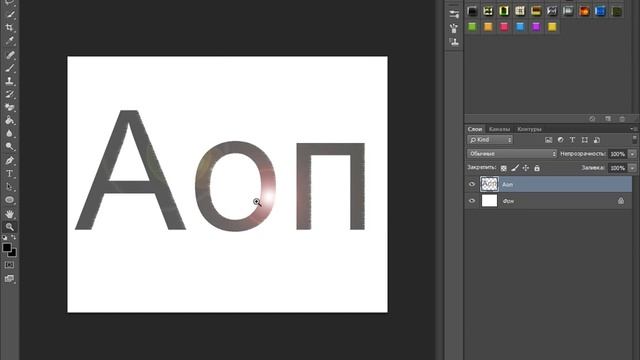Delete style trash icon in Styles panel
Viewport: 640px width, 360px height.
click(x=622, y=119)
